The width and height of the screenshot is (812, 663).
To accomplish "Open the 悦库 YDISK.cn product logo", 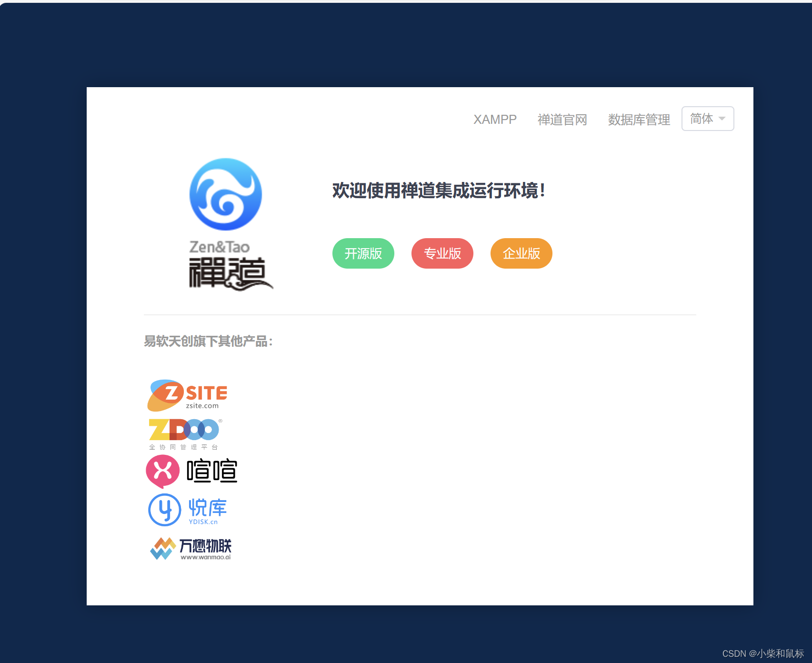I will pos(188,510).
